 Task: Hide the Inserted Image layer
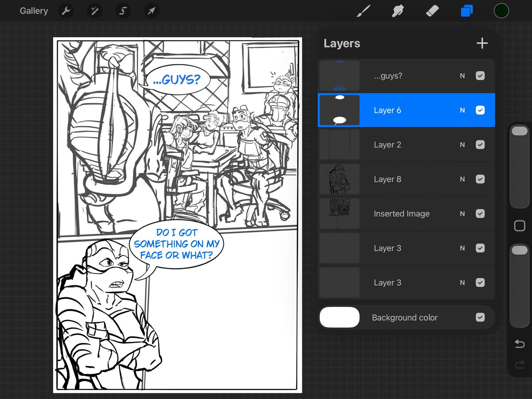tap(480, 214)
